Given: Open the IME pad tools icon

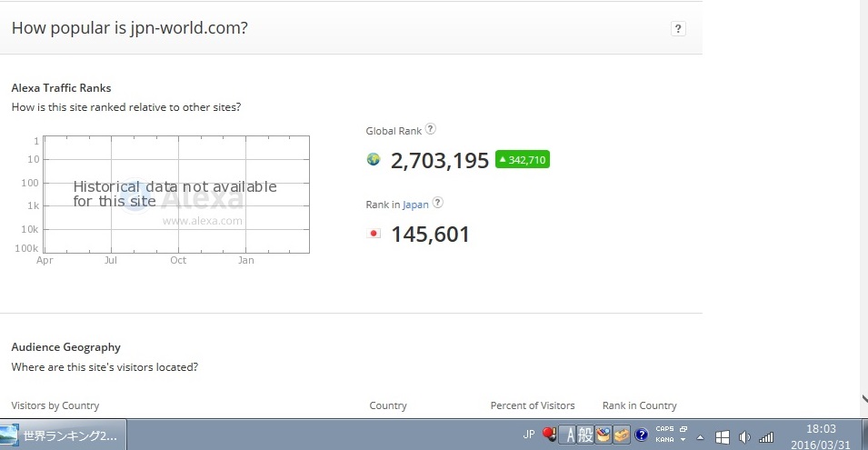Looking at the screenshot, I should pyautogui.click(x=603, y=435).
